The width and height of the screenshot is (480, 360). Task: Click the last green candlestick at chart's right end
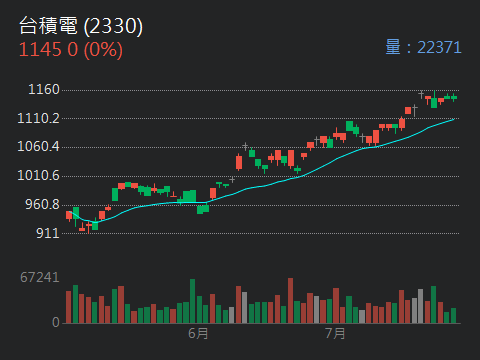[454, 97]
